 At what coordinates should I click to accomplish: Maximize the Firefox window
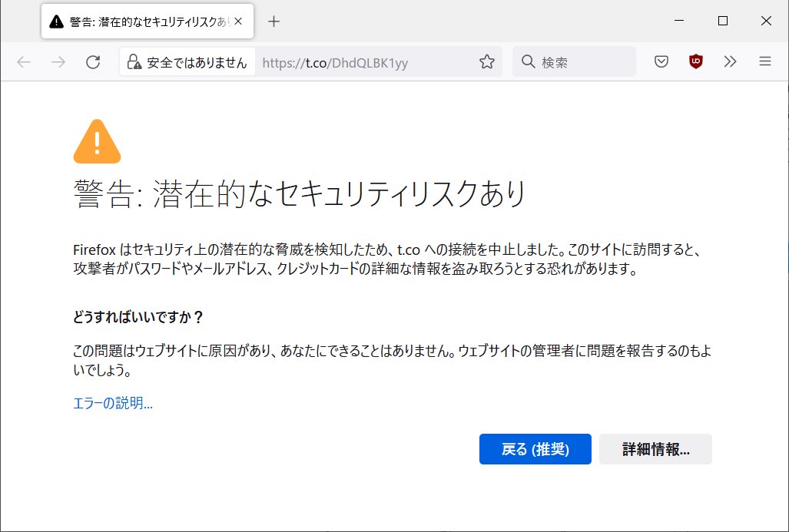[723, 21]
